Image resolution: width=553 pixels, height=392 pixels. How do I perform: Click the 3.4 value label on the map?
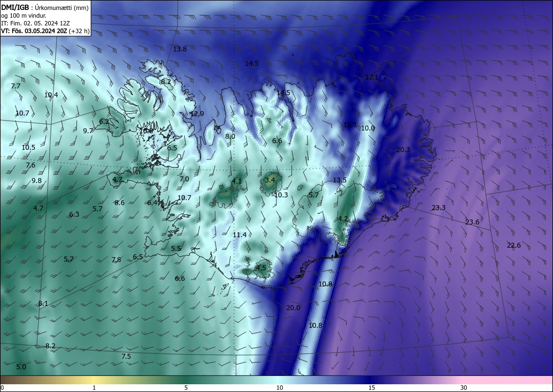pyautogui.click(x=270, y=180)
